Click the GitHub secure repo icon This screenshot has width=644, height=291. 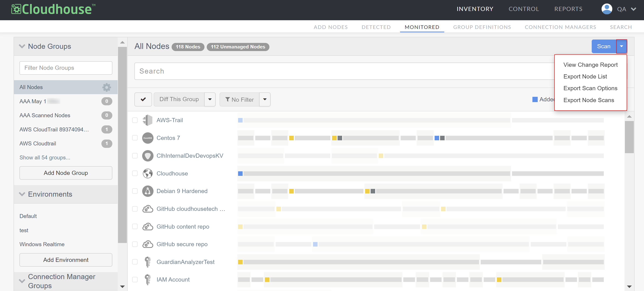[x=147, y=244]
